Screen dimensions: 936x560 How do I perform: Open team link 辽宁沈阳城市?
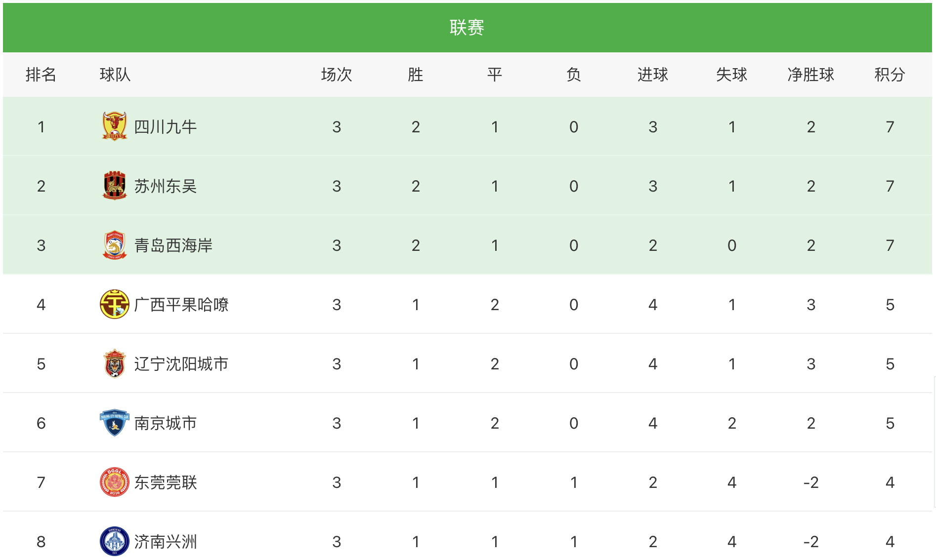(181, 364)
